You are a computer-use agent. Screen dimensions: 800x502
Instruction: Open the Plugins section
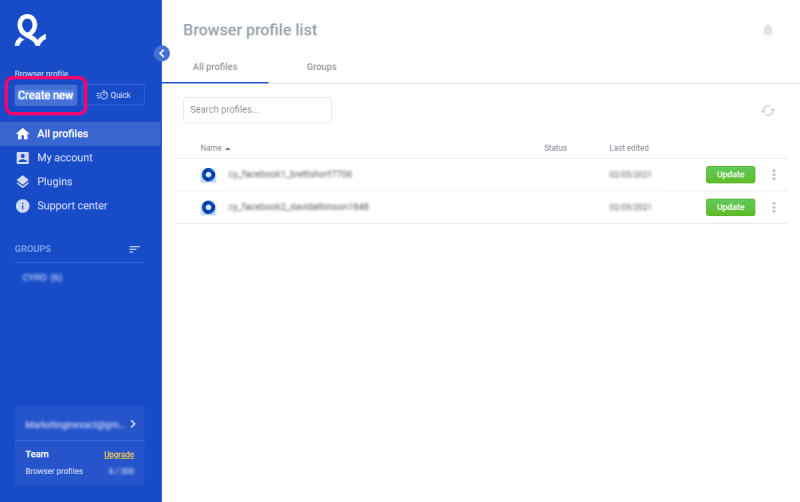pos(54,182)
